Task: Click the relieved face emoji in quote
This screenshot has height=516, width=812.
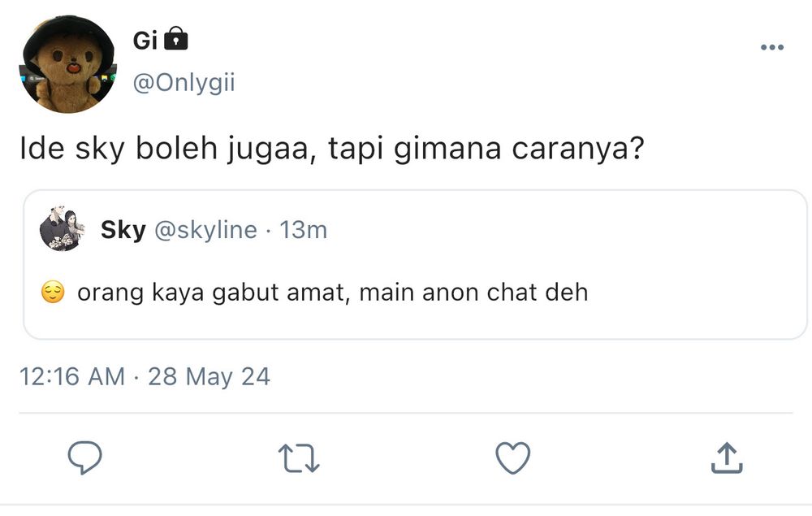Action: click(53, 293)
